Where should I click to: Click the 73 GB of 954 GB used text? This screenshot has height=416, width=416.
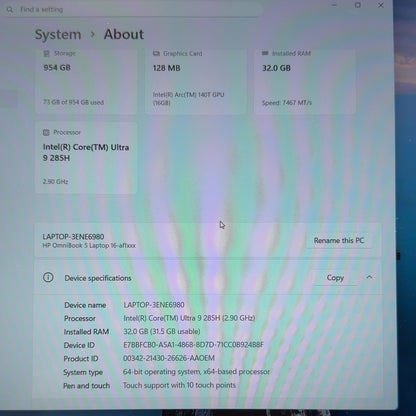click(73, 102)
